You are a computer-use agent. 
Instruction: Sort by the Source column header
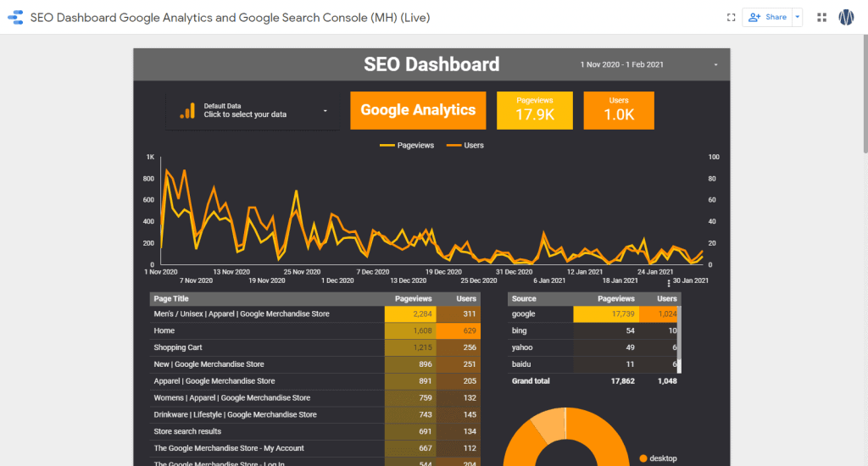point(524,299)
